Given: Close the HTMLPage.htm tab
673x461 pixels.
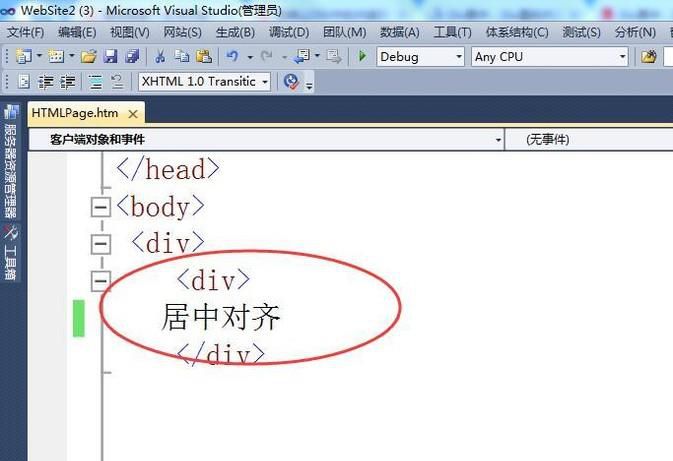Looking at the screenshot, I should point(132,114).
